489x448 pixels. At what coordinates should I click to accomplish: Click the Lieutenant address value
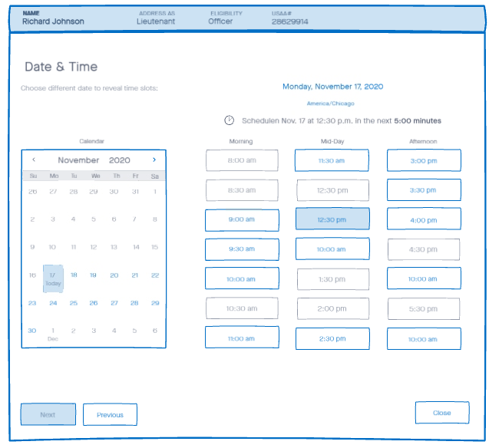(156, 21)
